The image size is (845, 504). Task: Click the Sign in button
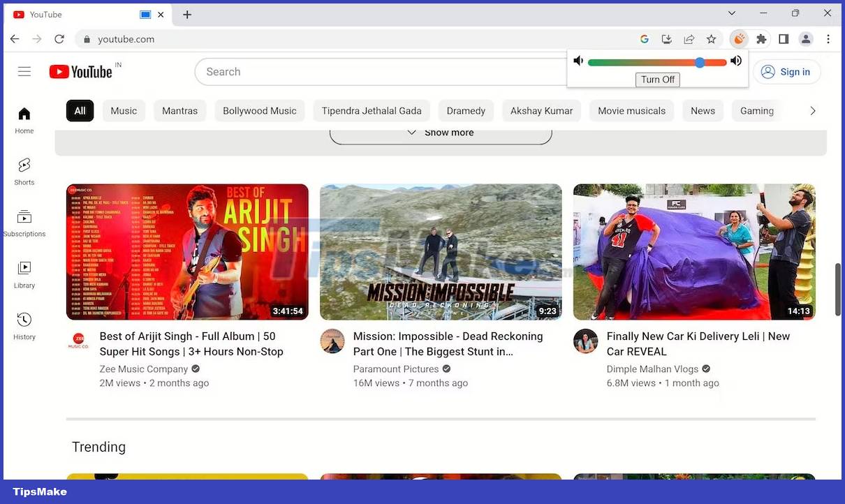[786, 72]
